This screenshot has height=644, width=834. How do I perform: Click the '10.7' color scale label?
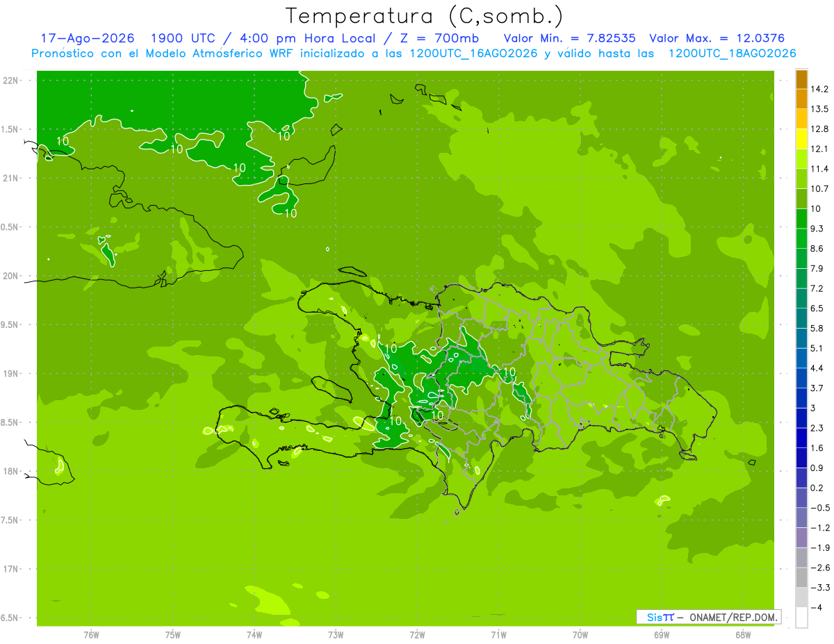point(819,189)
